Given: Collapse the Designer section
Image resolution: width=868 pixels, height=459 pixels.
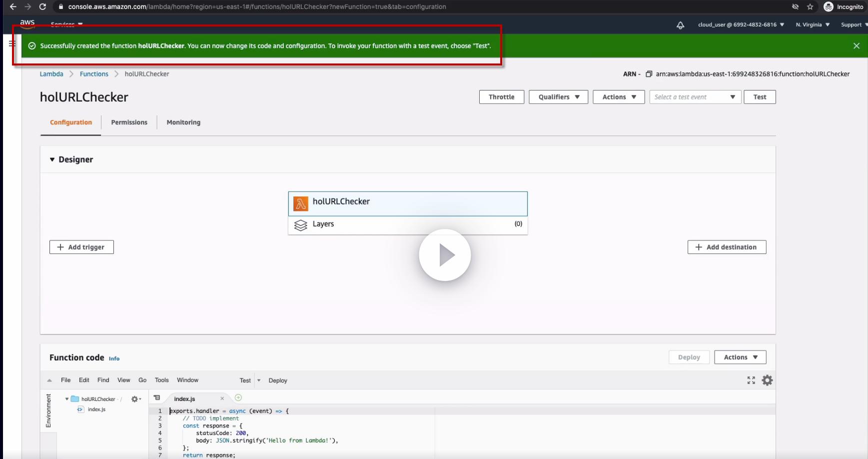Looking at the screenshot, I should pyautogui.click(x=52, y=159).
